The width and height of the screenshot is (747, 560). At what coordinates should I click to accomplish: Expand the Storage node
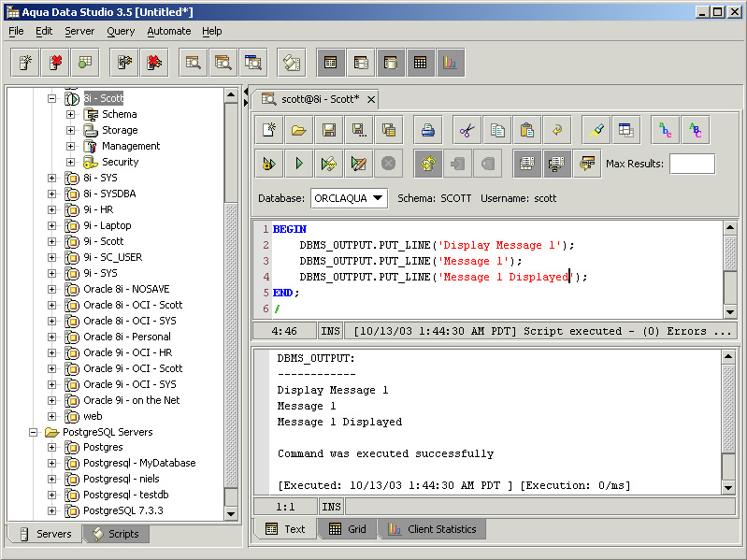click(x=70, y=130)
